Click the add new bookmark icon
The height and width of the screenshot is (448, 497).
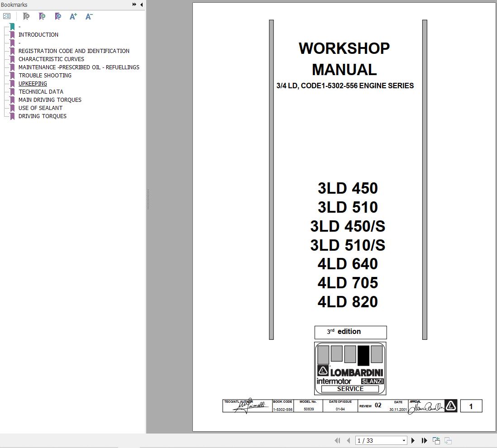click(42, 16)
